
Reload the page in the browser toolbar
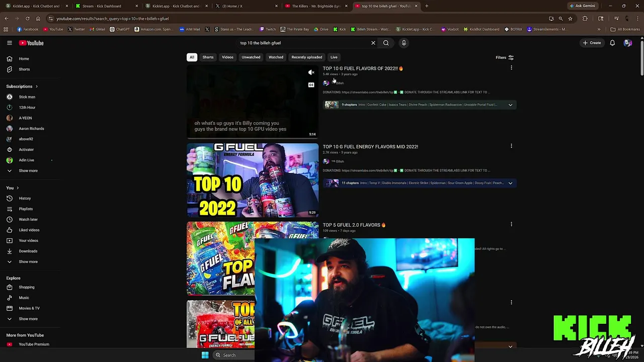[27, 19]
